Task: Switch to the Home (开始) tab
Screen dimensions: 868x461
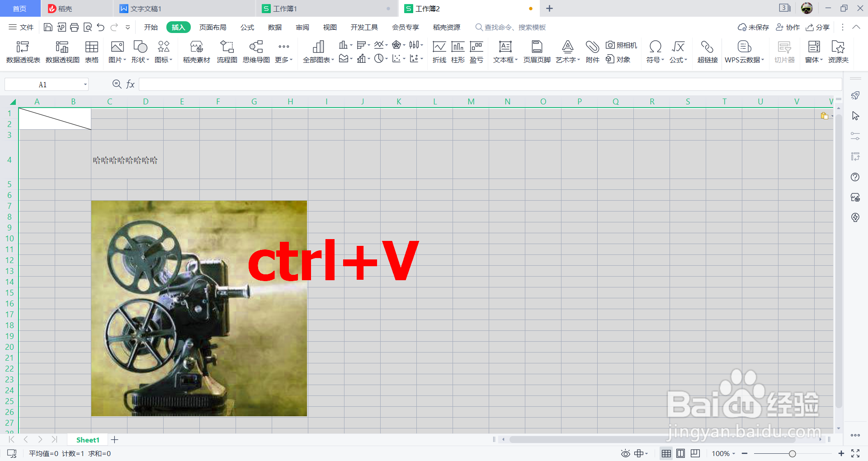Action: (x=151, y=27)
